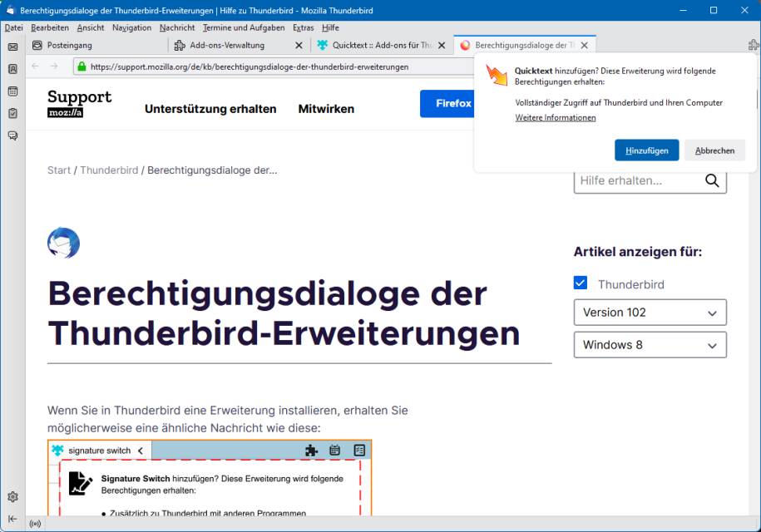The width and height of the screenshot is (761, 532).
Task: Click the magnifier icon in the Hilfe search field
Action: point(712,180)
